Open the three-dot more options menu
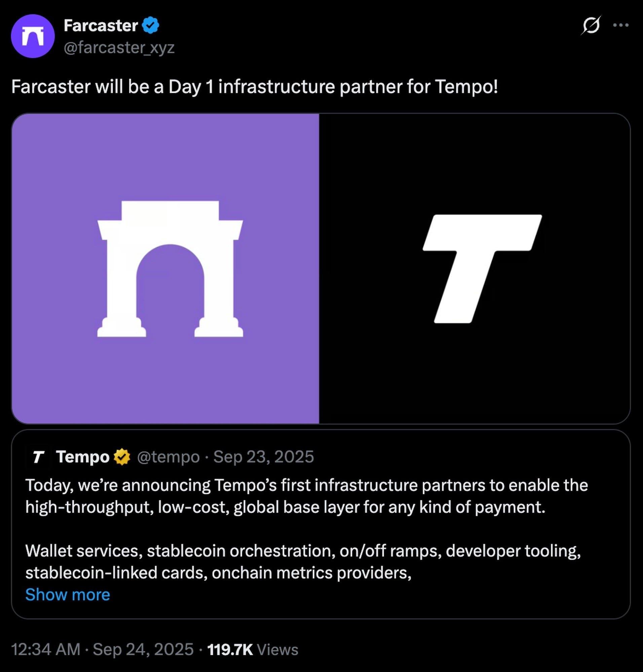Screen dimensions: 643x672 coord(621,25)
